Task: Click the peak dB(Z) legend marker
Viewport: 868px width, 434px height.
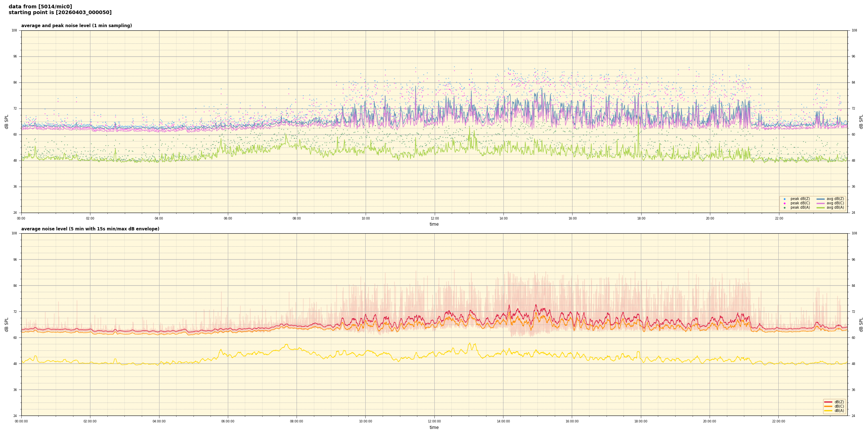Action: coord(784,199)
